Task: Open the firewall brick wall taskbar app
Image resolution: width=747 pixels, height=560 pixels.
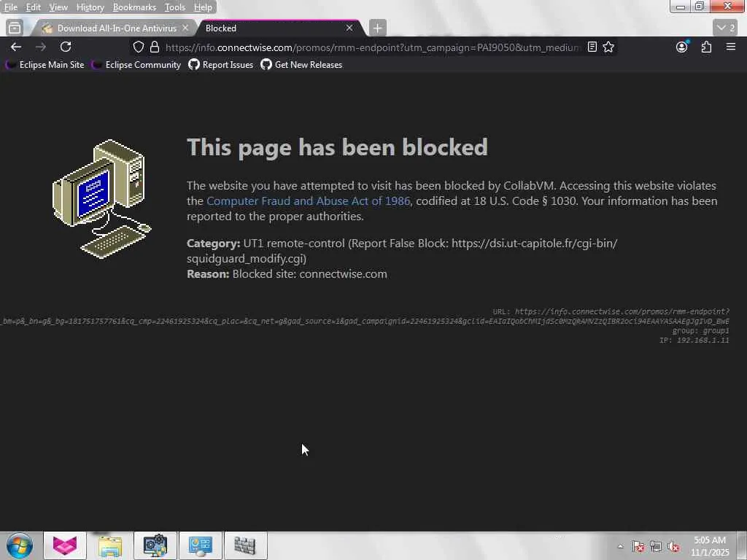Action: click(245, 545)
